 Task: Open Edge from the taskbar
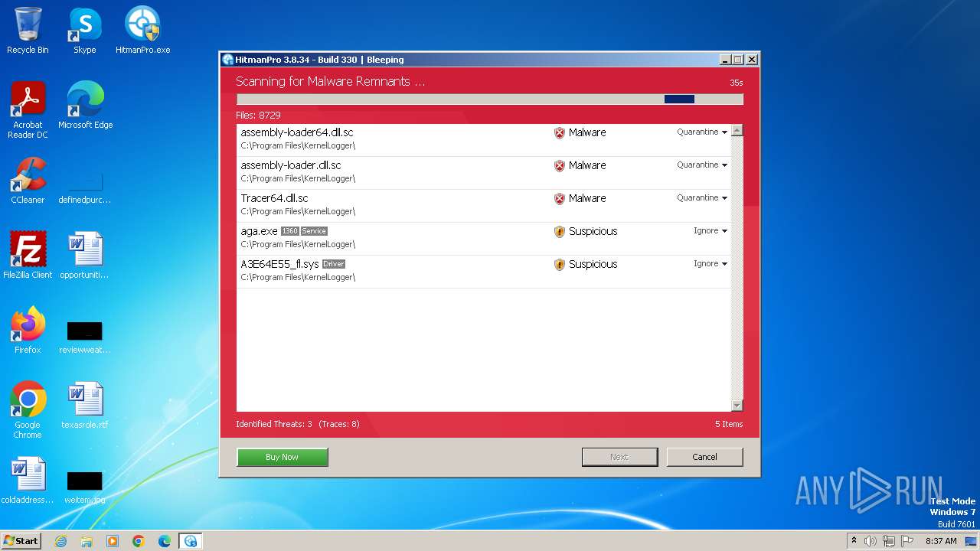click(x=165, y=541)
